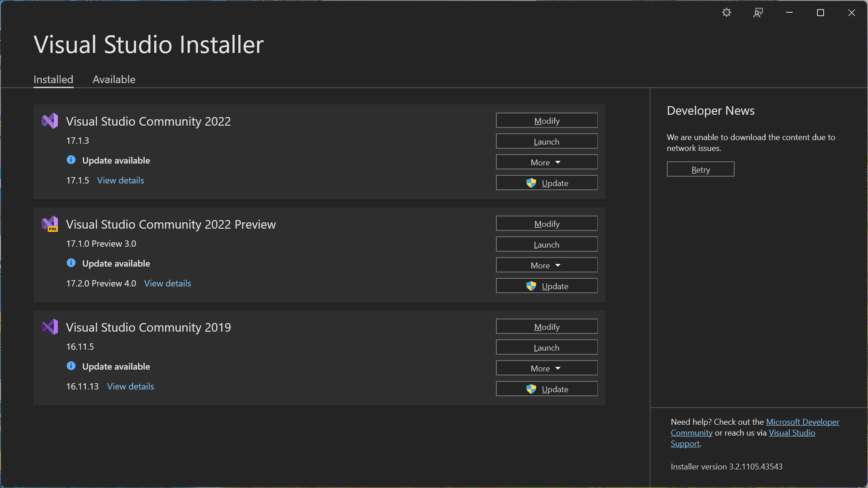The width and height of the screenshot is (868, 488).
Task: Open the Visual Studio Support link
Action: [792, 432]
